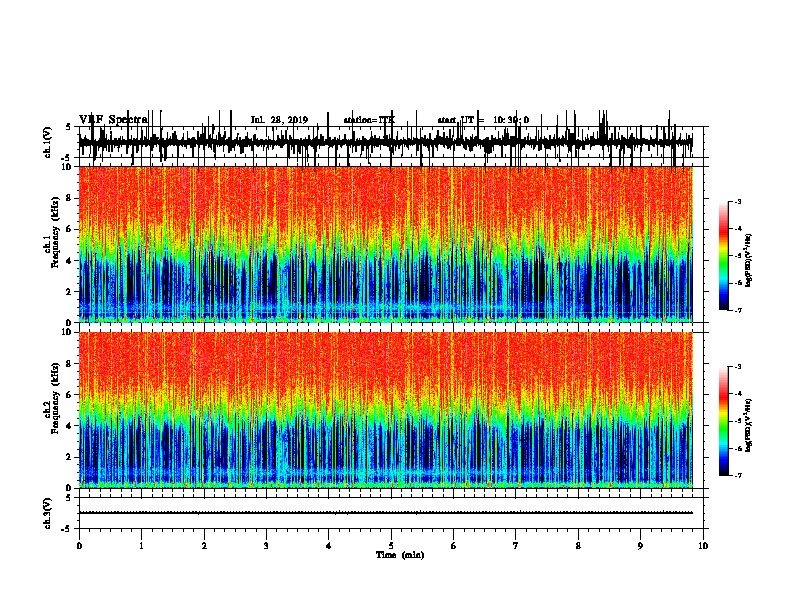Viewport: 792px width, 612px height.
Task: Click the ch.1 spectrogram color scale bar
Action: 724,256
